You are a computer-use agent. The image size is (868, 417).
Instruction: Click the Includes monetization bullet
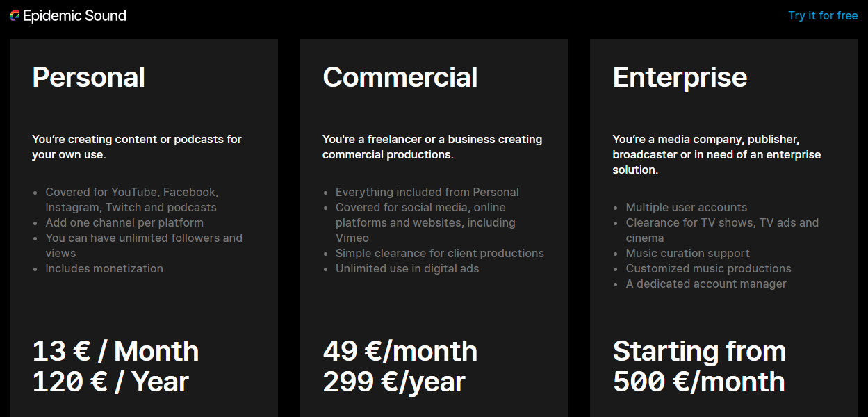[x=104, y=268]
